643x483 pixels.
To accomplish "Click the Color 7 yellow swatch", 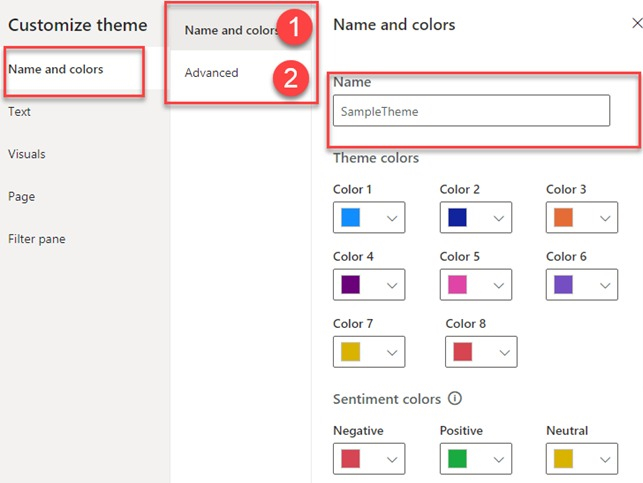I will coord(351,352).
